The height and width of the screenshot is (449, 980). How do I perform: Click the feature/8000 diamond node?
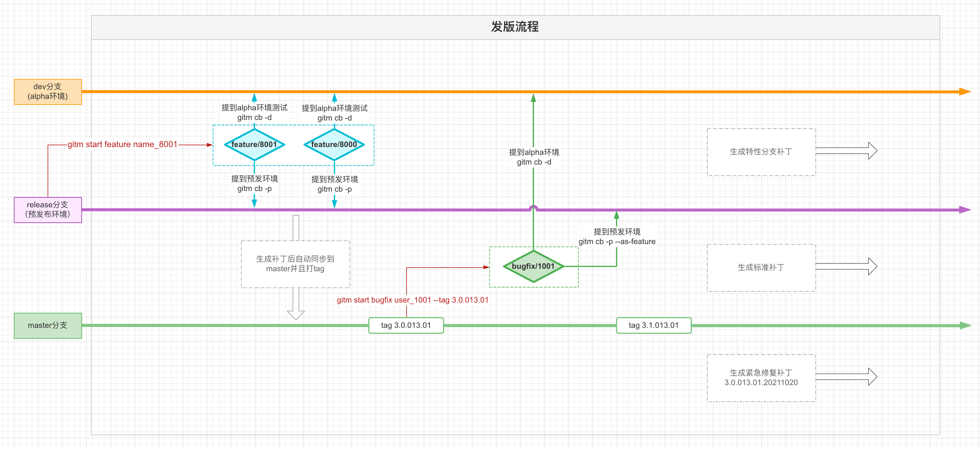pyautogui.click(x=334, y=145)
